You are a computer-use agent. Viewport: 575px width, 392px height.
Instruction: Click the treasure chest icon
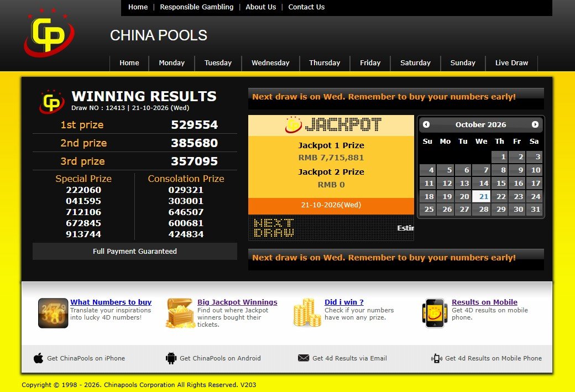tap(179, 313)
